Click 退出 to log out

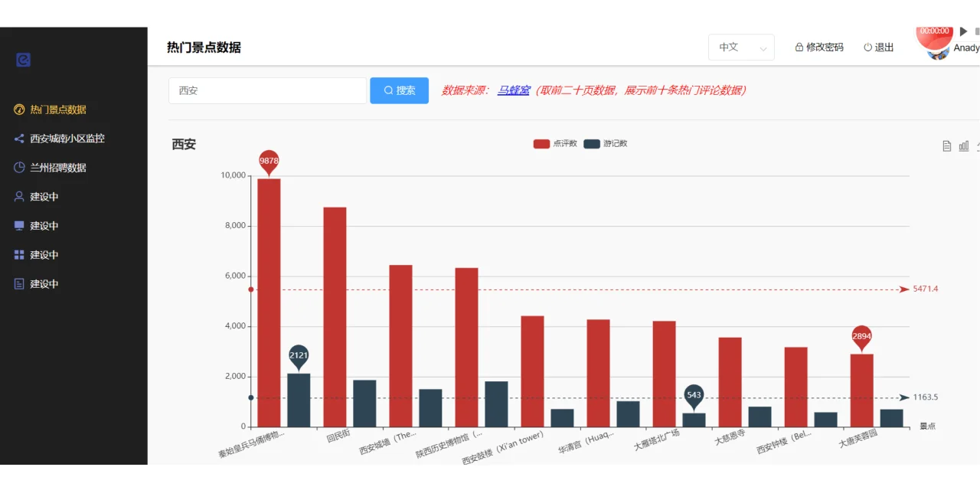(879, 47)
